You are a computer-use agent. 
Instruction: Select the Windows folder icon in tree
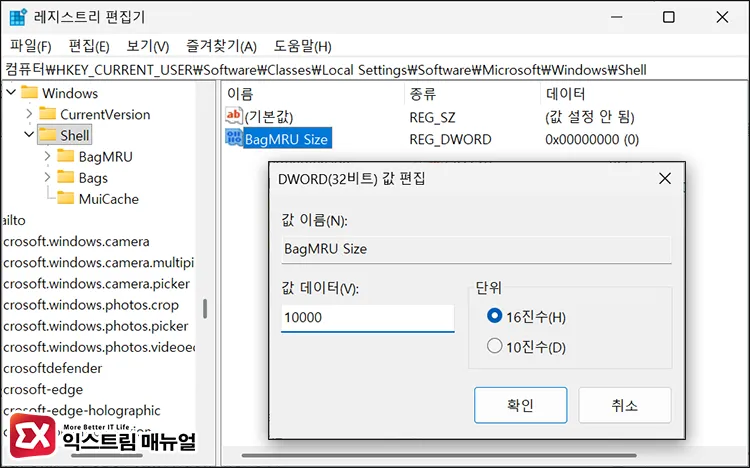pyautogui.click(x=29, y=92)
